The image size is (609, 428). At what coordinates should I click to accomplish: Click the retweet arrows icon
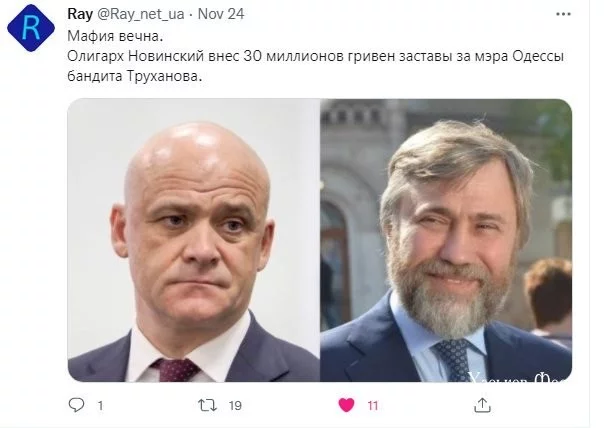pos(207,405)
